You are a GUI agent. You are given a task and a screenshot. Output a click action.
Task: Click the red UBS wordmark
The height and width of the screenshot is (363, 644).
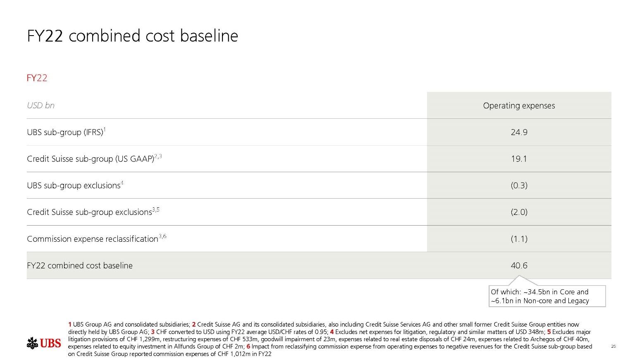point(50,343)
